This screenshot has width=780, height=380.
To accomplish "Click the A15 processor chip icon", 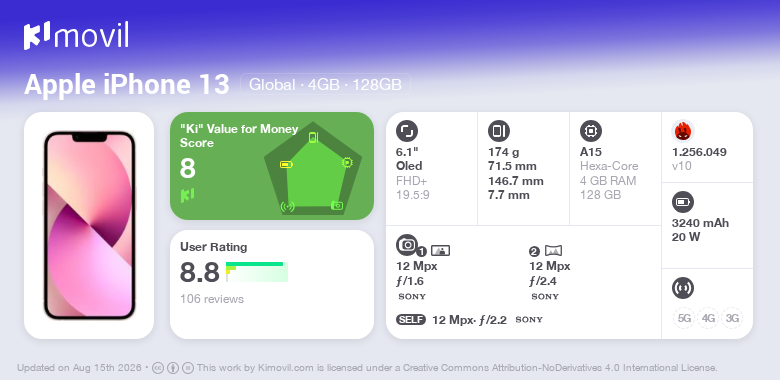I will (x=591, y=131).
